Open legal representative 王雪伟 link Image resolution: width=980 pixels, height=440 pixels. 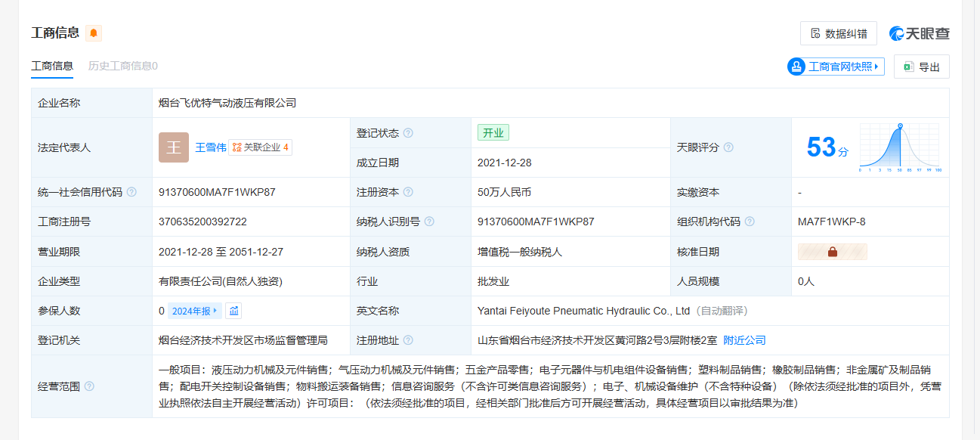pyautogui.click(x=211, y=147)
